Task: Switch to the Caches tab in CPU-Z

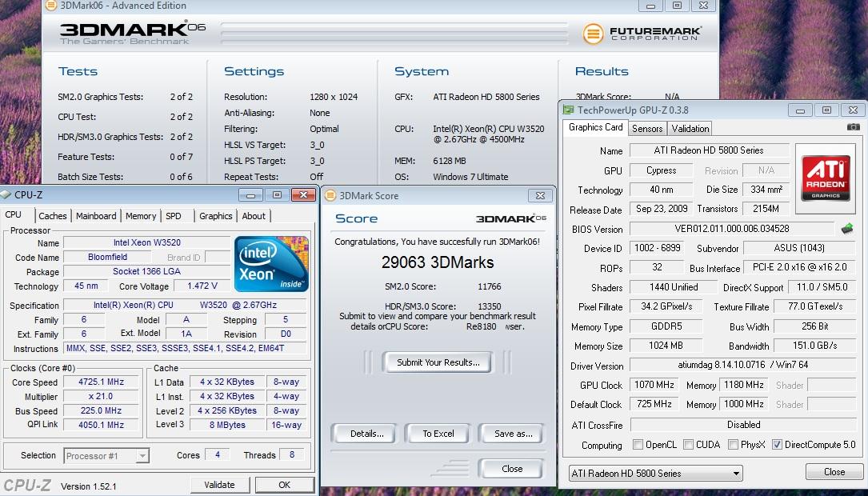Action: (x=53, y=216)
